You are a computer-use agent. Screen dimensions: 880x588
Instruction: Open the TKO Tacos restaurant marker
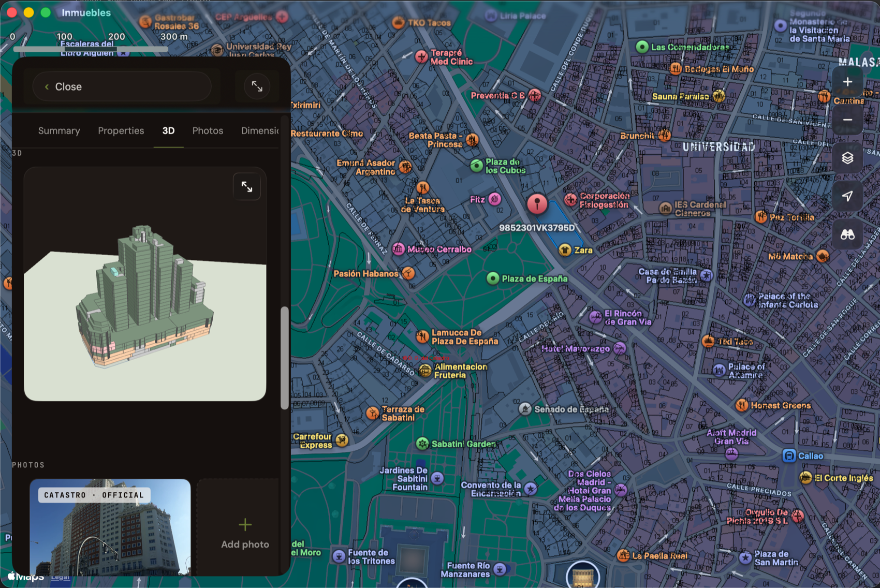click(x=399, y=23)
